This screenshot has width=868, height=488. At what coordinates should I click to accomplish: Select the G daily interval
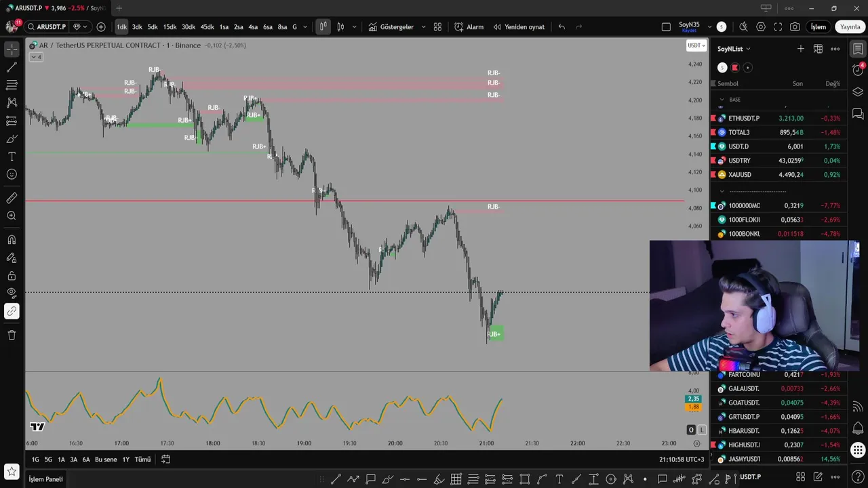(294, 27)
